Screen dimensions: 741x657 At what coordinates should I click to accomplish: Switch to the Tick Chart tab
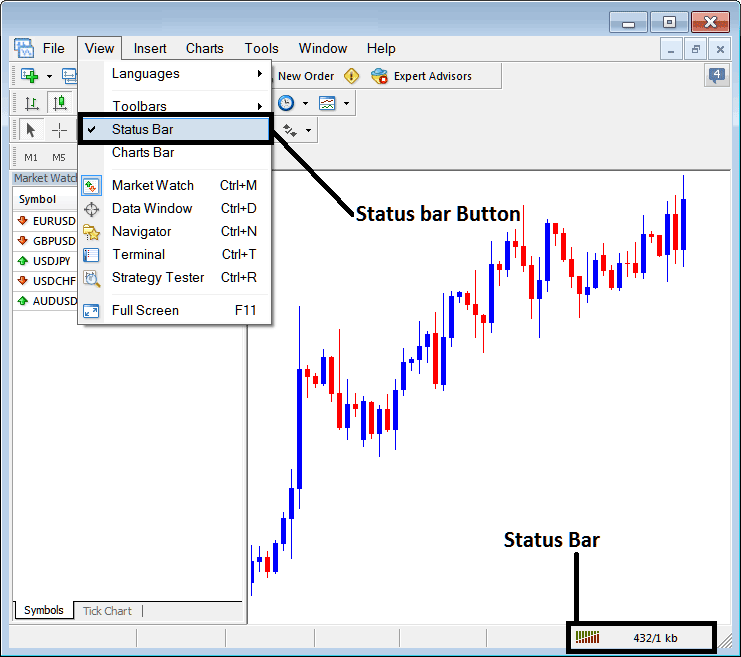point(107,611)
